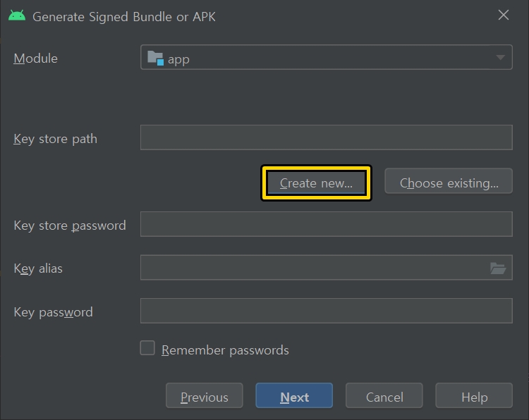Click the Key store path label
This screenshot has height=420, width=529.
click(55, 139)
